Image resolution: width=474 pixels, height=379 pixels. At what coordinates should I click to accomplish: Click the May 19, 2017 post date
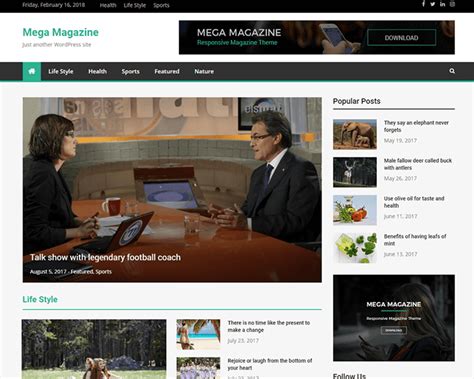point(400,141)
